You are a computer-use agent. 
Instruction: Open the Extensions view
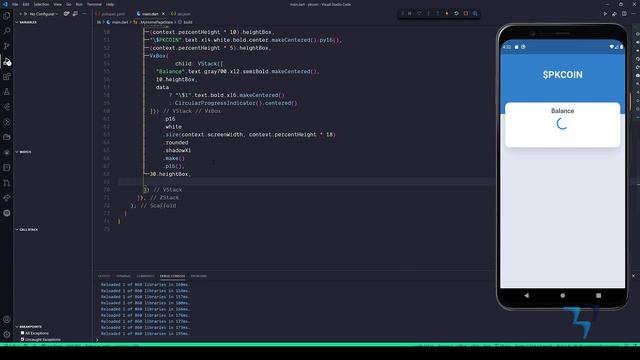tap(7, 77)
